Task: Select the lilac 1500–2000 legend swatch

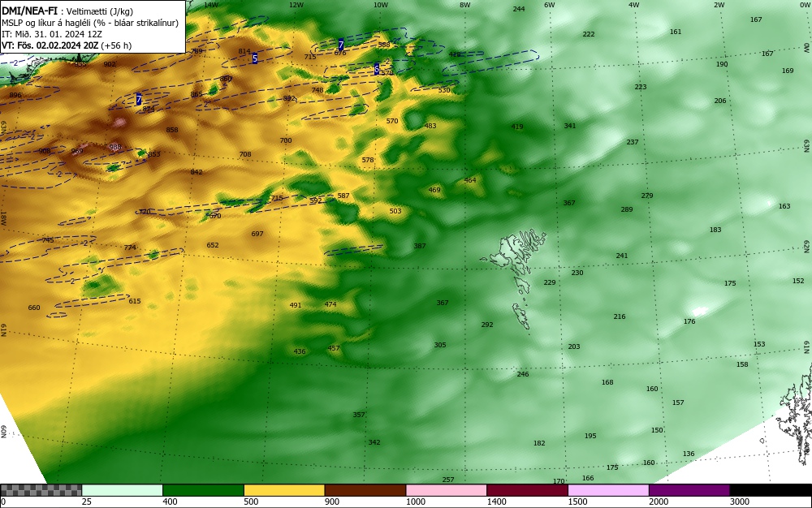Action: tap(608, 490)
